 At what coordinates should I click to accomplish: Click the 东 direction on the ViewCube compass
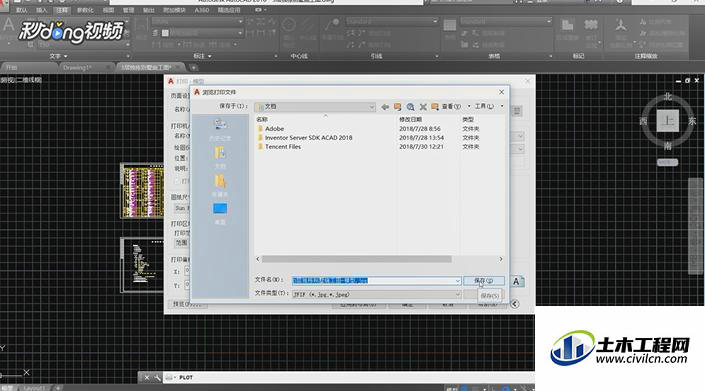[692, 121]
